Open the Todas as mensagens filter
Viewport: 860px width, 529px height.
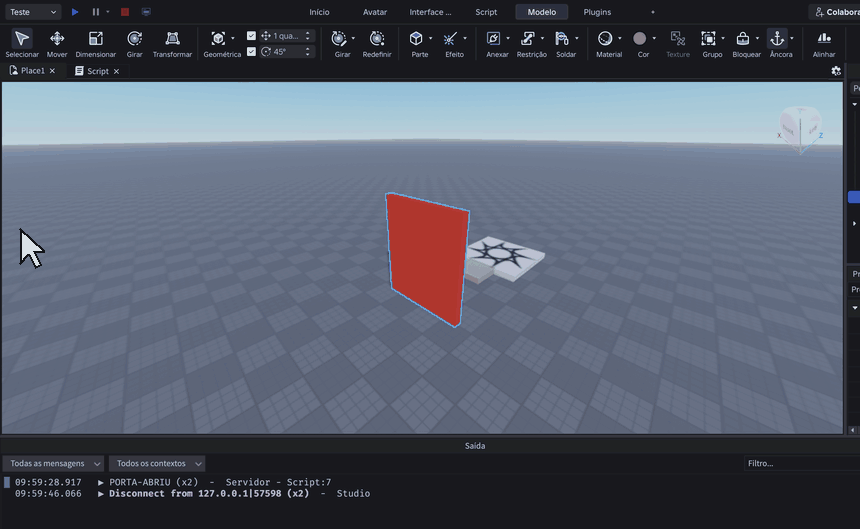(53, 463)
